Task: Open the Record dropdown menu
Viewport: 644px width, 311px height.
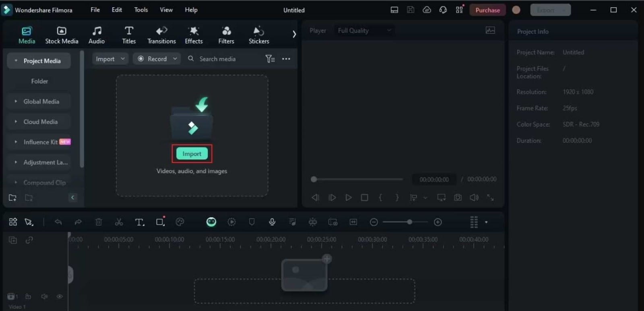Action: click(x=175, y=59)
